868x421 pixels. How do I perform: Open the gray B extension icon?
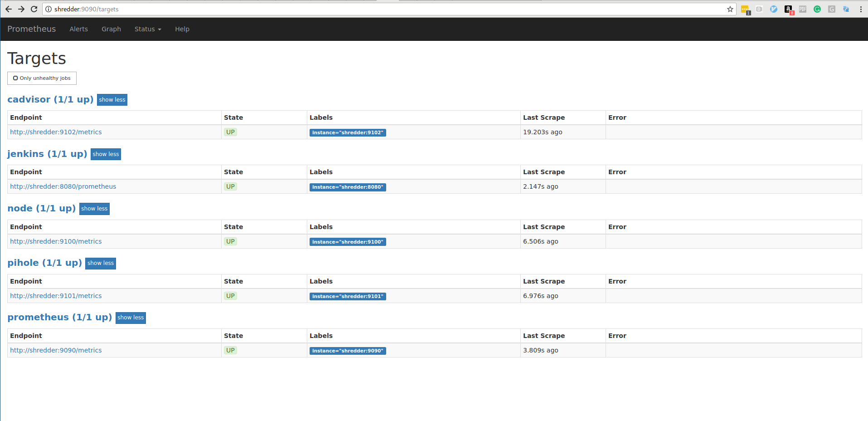[x=759, y=9]
